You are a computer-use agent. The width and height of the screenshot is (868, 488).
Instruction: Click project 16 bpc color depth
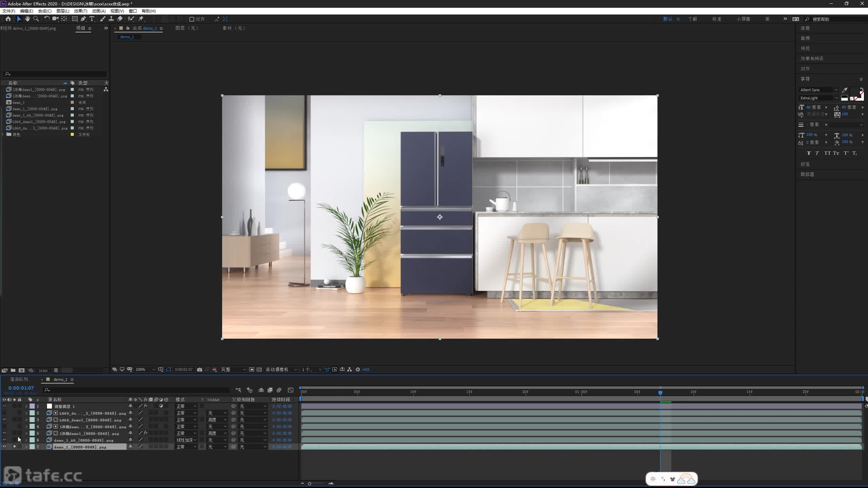[43, 370]
